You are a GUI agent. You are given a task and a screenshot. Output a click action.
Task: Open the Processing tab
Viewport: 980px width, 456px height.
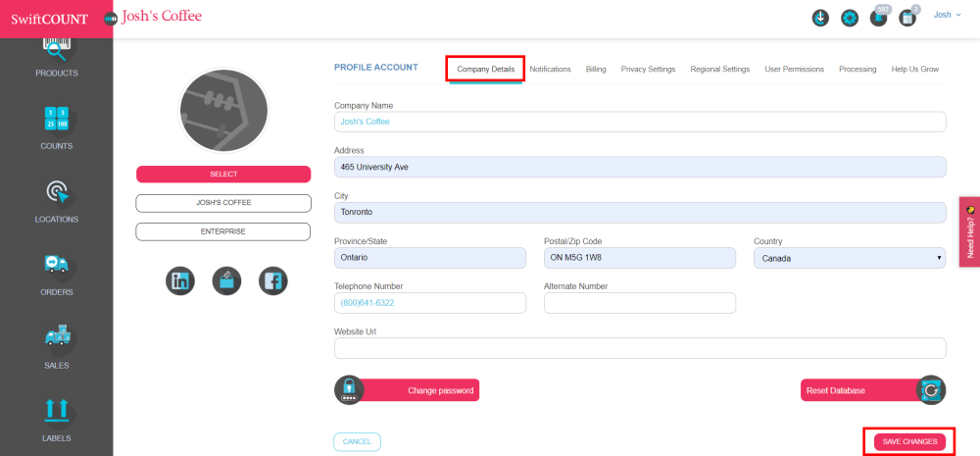click(x=857, y=70)
